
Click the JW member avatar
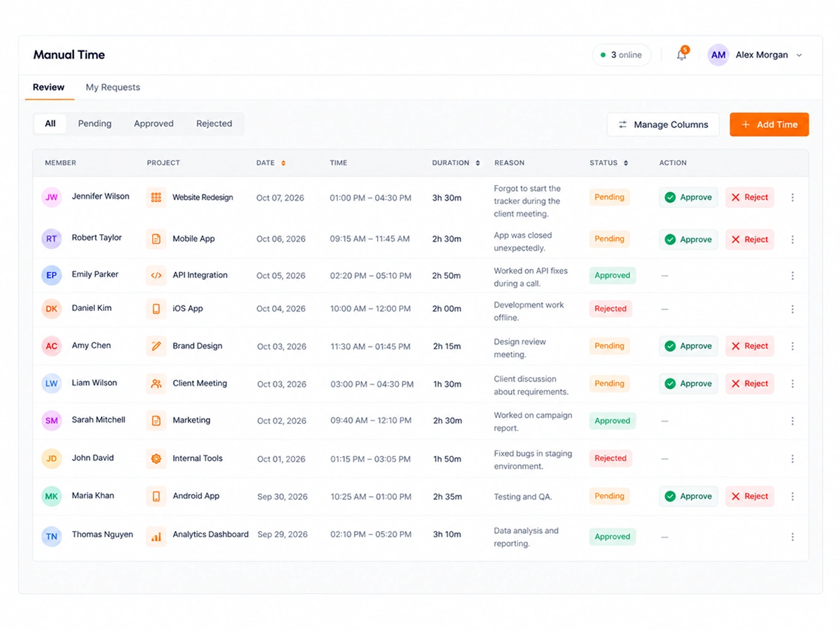pyautogui.click(x=52, y=197)
